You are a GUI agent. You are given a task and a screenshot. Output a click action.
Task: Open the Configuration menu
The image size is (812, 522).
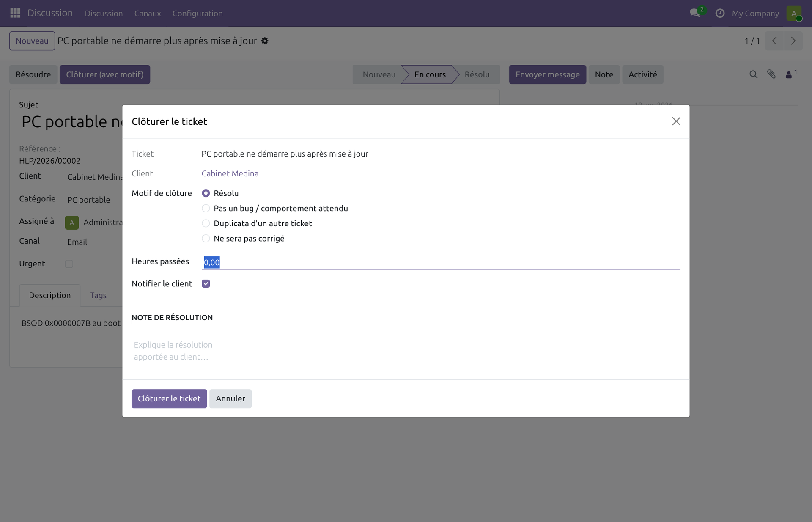coord(197,13)
